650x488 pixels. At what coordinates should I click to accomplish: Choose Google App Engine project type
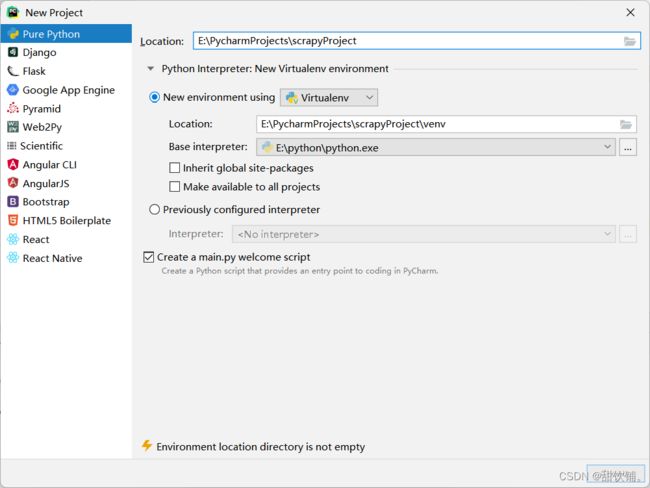coord(66,90)
